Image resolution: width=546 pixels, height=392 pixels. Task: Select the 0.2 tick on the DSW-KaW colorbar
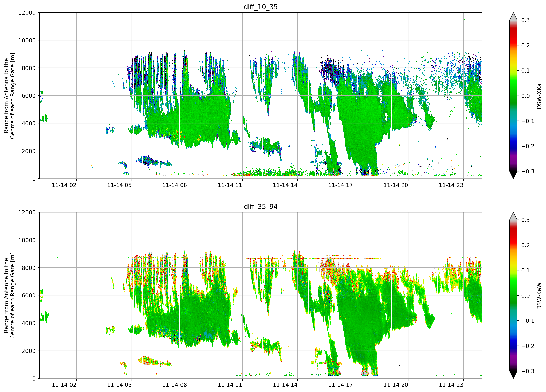point(526,245)
